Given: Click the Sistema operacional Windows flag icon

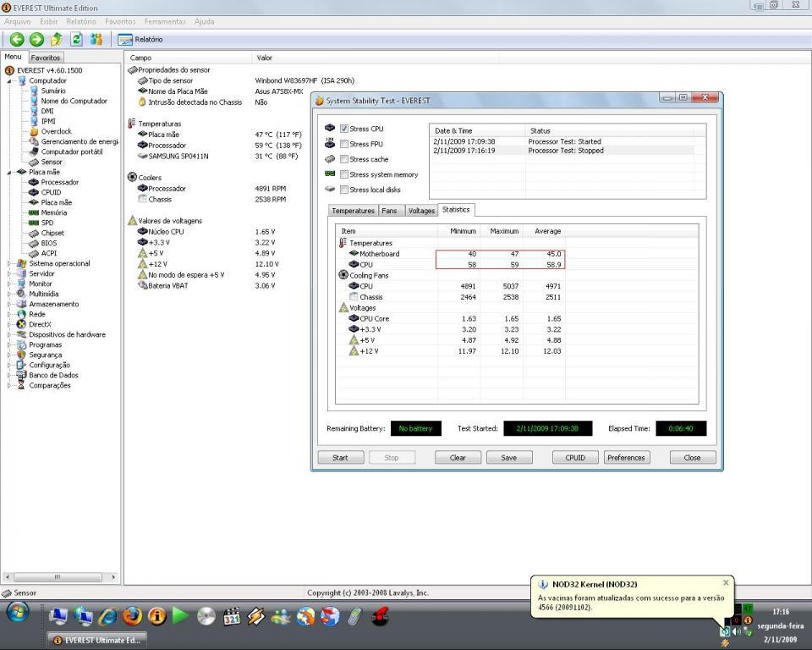Looking at the screenshot, I should pyautogui.click(x=21, y=263).
